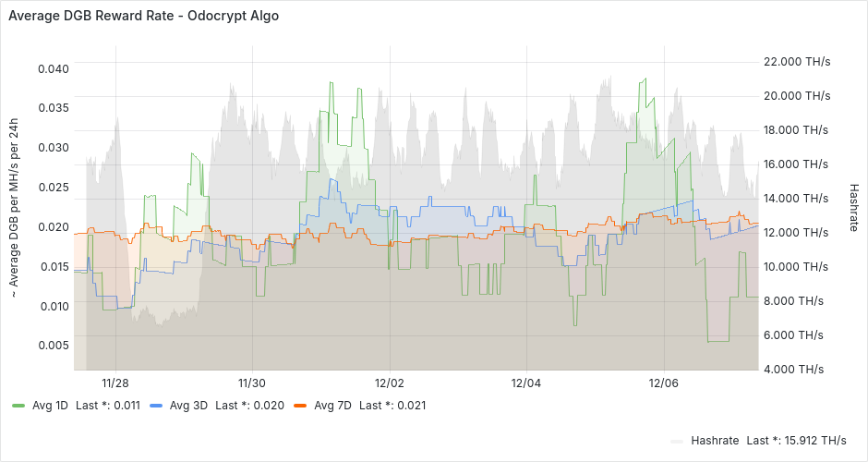
Task: Click the green Avg 1D color swatch
Action: click(18, 406)
